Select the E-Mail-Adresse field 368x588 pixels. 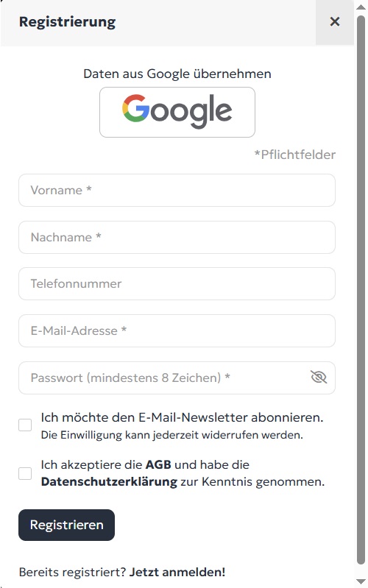tap(177, 330)
